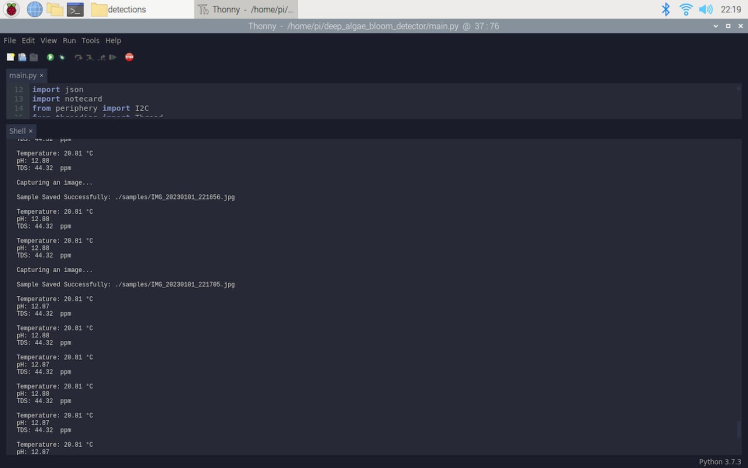This screenshot has width=748, height=468.
Task: Run current script with green play icon
Action: (x=50, y=57)
